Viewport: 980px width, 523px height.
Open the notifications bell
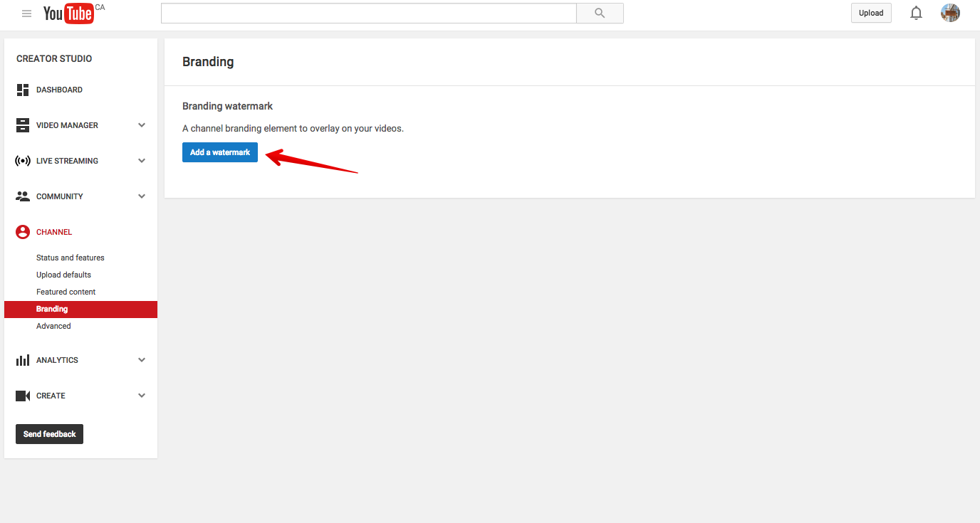pyautogui.click(x=916, y=13)
